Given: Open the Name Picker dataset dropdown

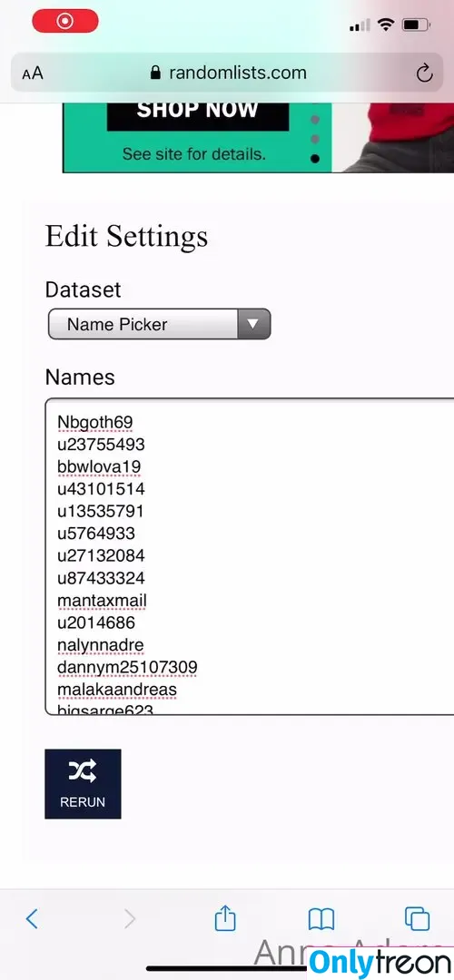Looking at the screenshot, I should point(160,324).
